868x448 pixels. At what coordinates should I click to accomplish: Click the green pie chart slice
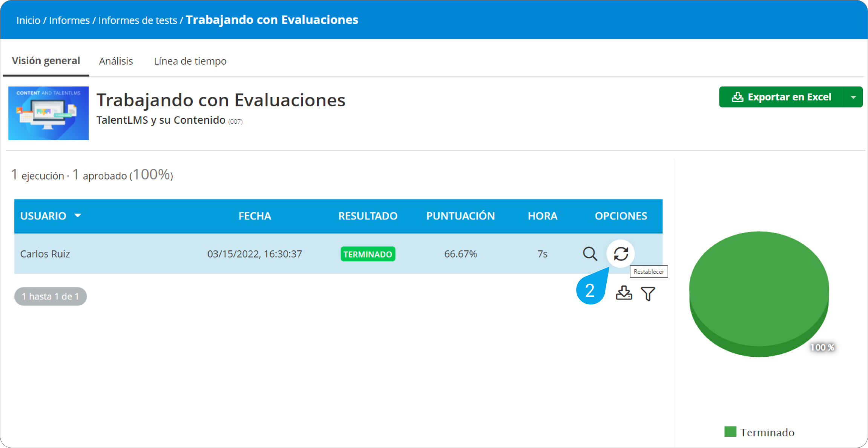click(x=759, y=294)
